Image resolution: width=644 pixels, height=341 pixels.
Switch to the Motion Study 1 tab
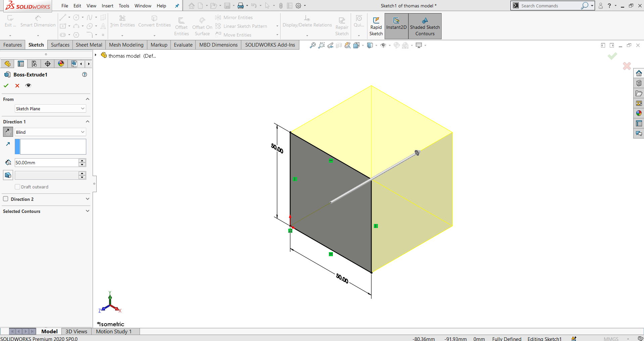(114, 331)
